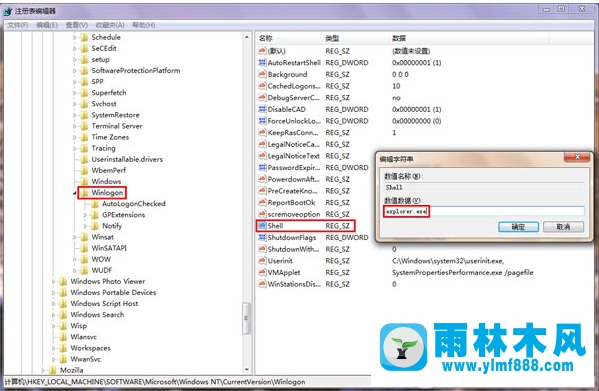Image resolution: width=599 pixels, height=391 pixels.
Task: Expand the Windows Script Host node
Action: 54,304
